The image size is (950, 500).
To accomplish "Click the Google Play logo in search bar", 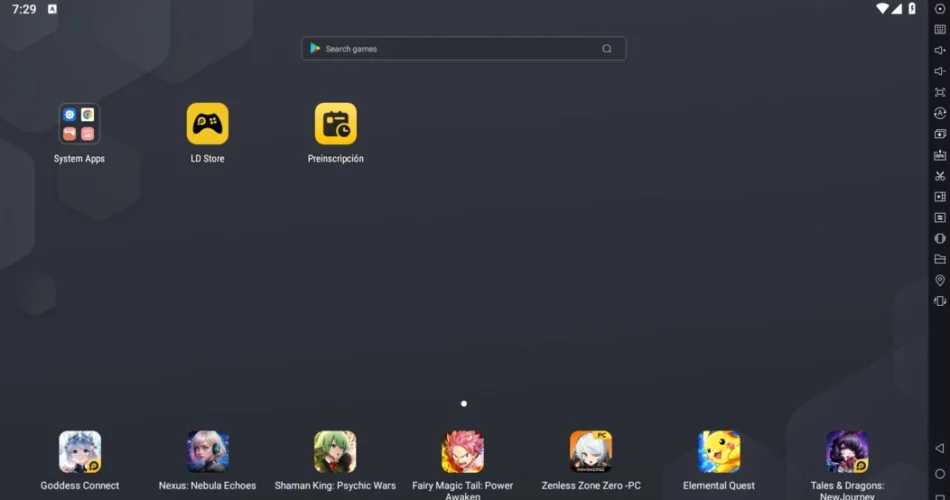I will [x=315, y=48].
